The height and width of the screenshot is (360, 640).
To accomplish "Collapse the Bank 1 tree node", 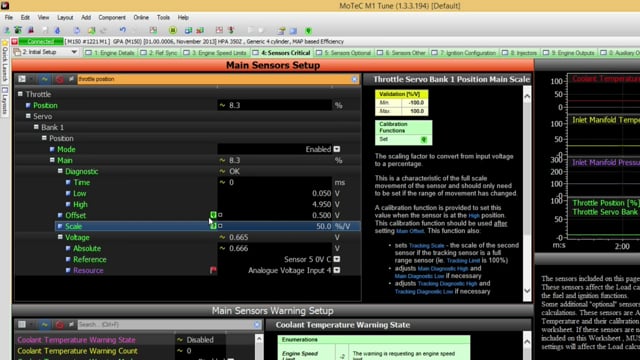I will (36, 127).
